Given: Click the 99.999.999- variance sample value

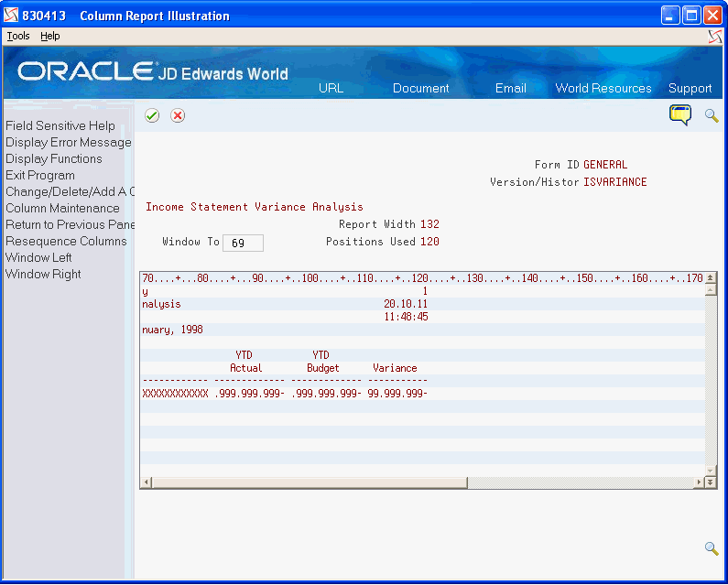Looking at the screenshot, I should pos(397,394).
